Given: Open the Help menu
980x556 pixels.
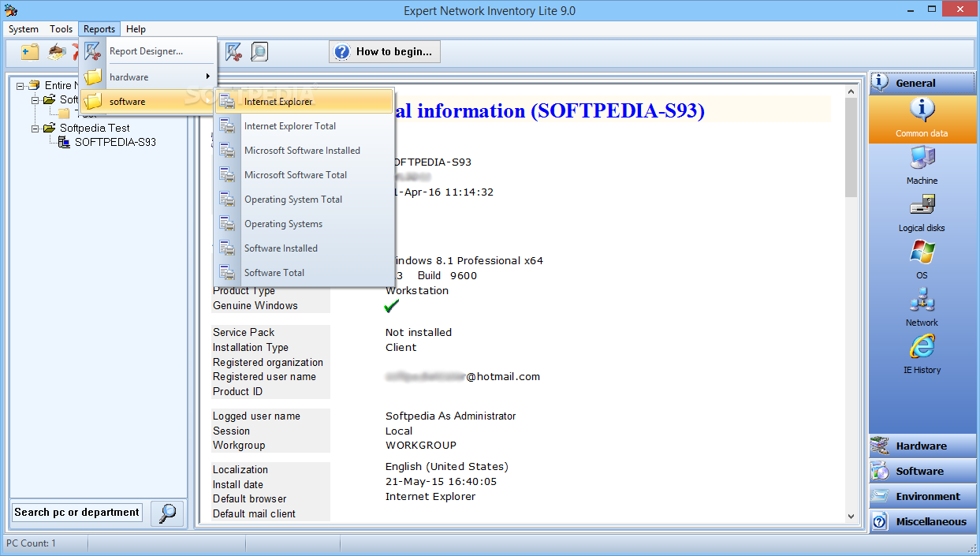Looking at the screenshot, I should (136, 29).
